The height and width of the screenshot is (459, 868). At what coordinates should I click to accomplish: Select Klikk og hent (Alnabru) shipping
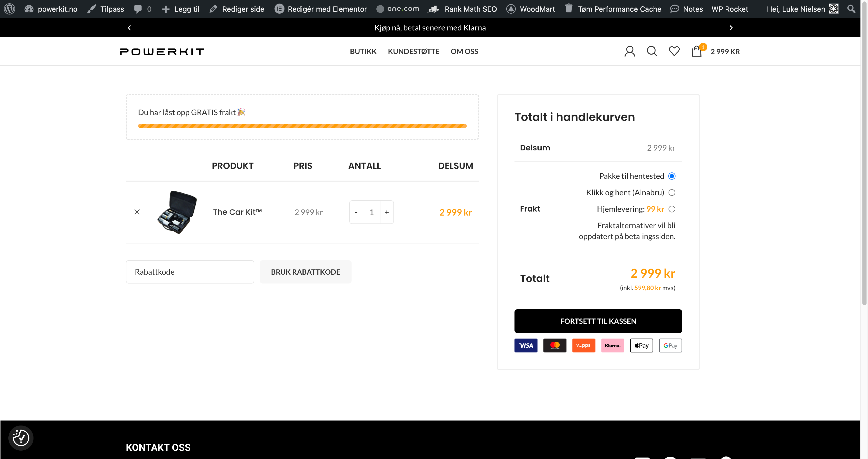672,193
